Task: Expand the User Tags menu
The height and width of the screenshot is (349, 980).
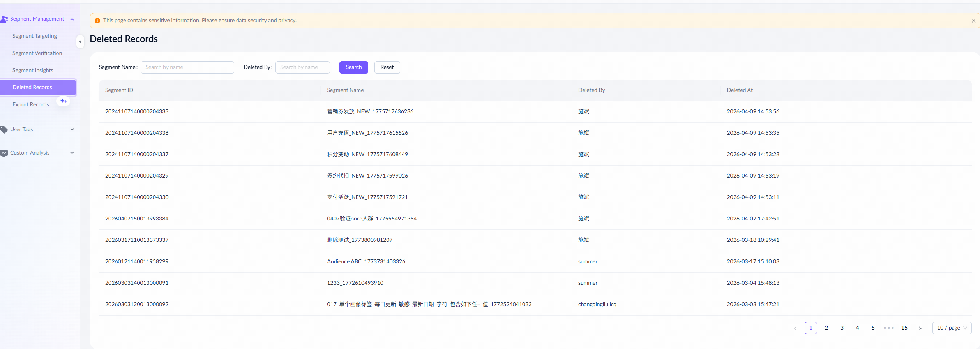Action: click(x=72, y=130)
